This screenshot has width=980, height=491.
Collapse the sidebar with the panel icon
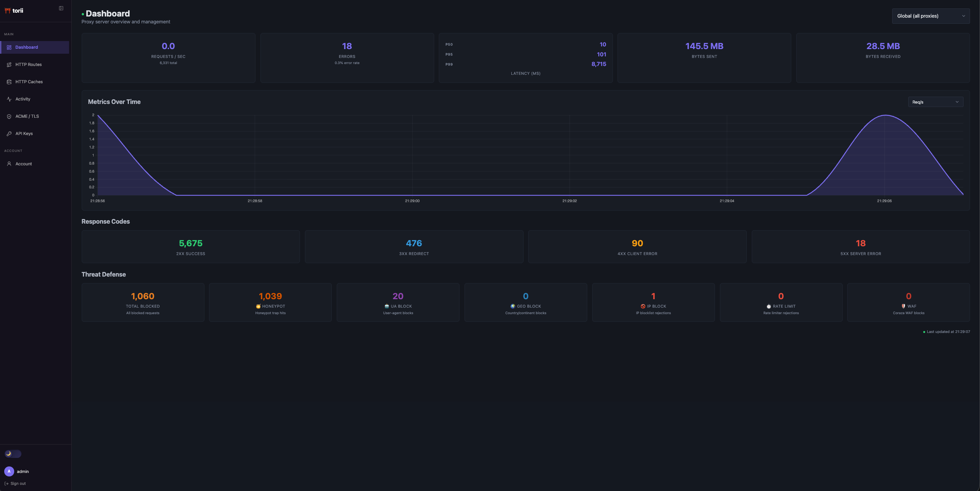(x=61, y=8)
